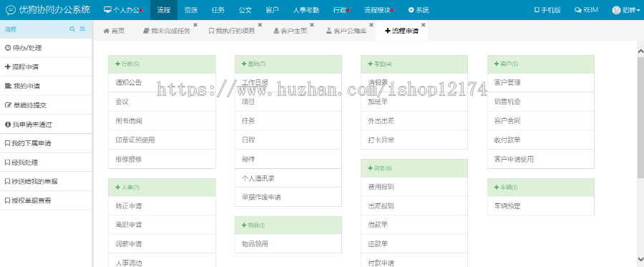Image resolution: width=644 pixels, height=267 pixels.
Task: Open 我申请未通过 in sidebar
Action: coord(47,125)
